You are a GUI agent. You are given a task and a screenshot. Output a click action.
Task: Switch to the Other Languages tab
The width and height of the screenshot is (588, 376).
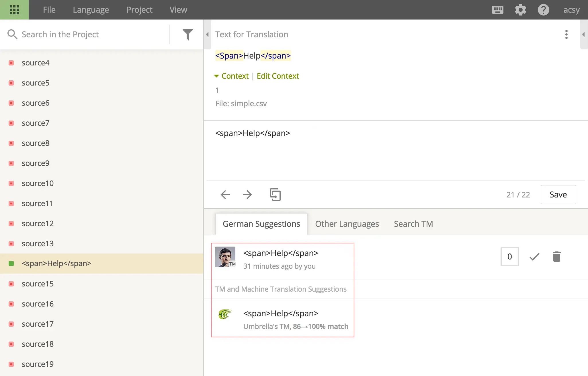pyautogui.click(x=347, y=224)
